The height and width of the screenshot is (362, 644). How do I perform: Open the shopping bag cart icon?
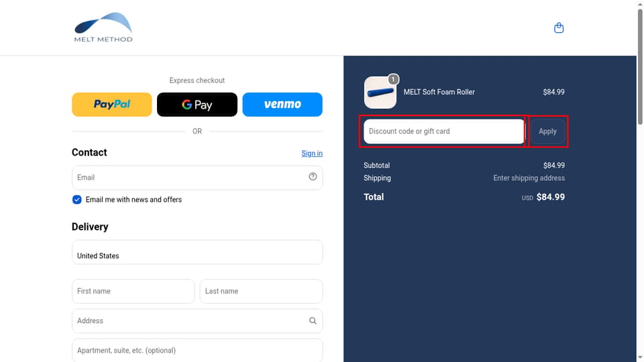click(x=559, y=28)
